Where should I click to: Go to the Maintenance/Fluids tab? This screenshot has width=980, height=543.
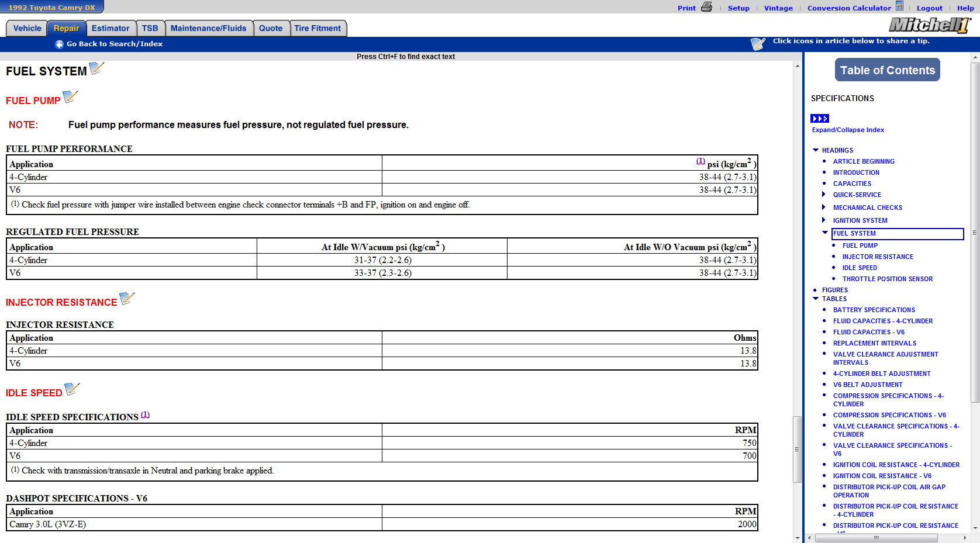pyautogui.click(x=209, y=28)
